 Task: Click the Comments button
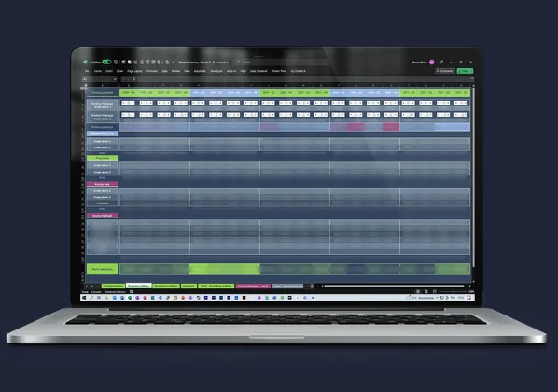pos(445,71)
